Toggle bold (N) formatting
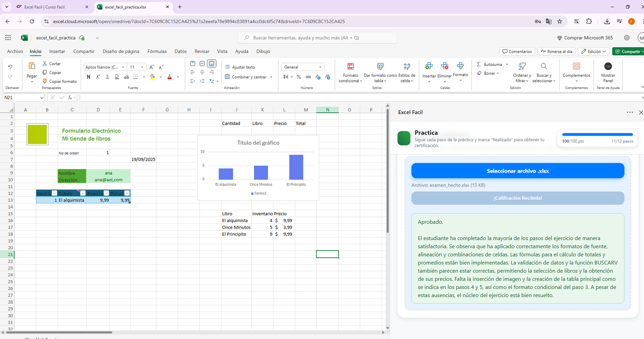 click(x=88, y=77)
